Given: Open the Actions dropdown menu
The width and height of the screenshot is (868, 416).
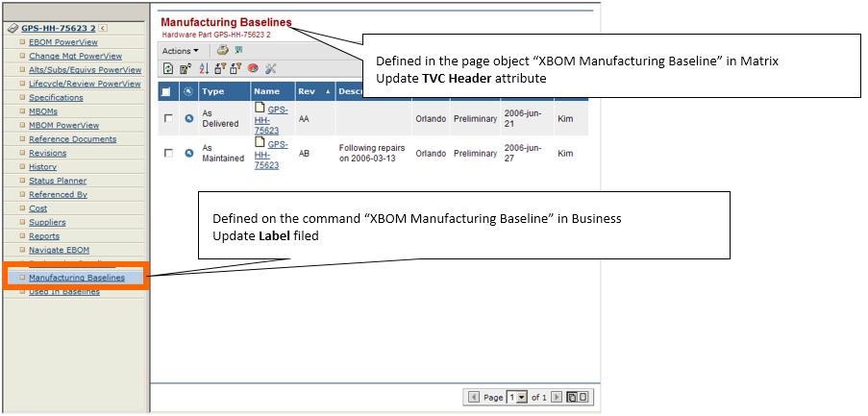Looking at the screenshot, I should [180, 51].
